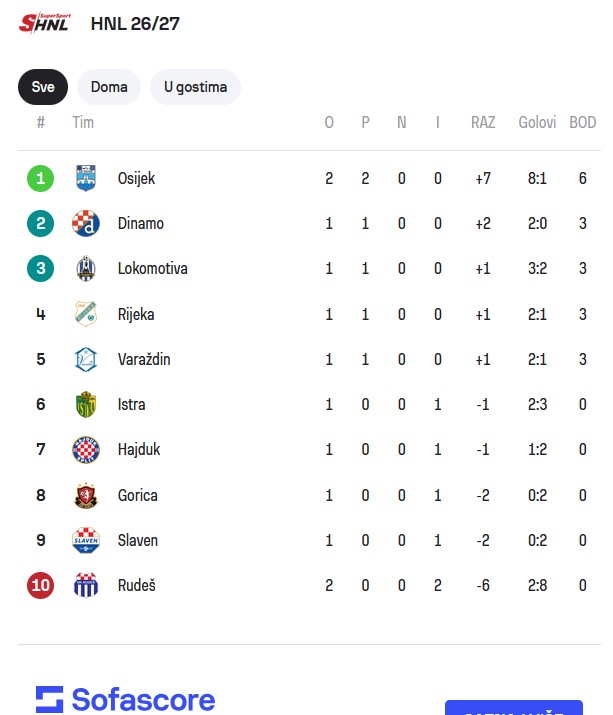Open Rijeka club crest

click(x=86, y=314)
